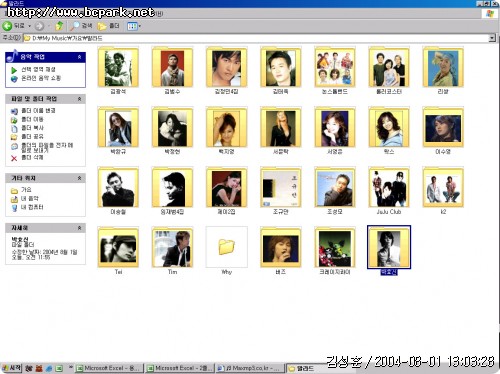Select the 임재범4집 folder
The height and width of the screenshot is (374, 500).
coord(172,191)
